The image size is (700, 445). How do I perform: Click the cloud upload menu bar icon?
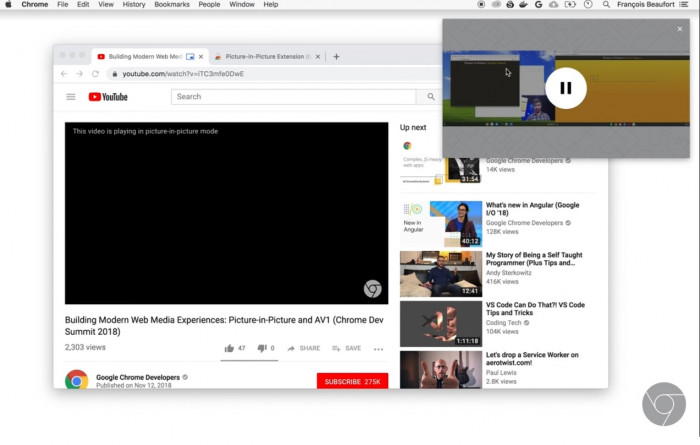pyautogui.click(x=554, y=4)
